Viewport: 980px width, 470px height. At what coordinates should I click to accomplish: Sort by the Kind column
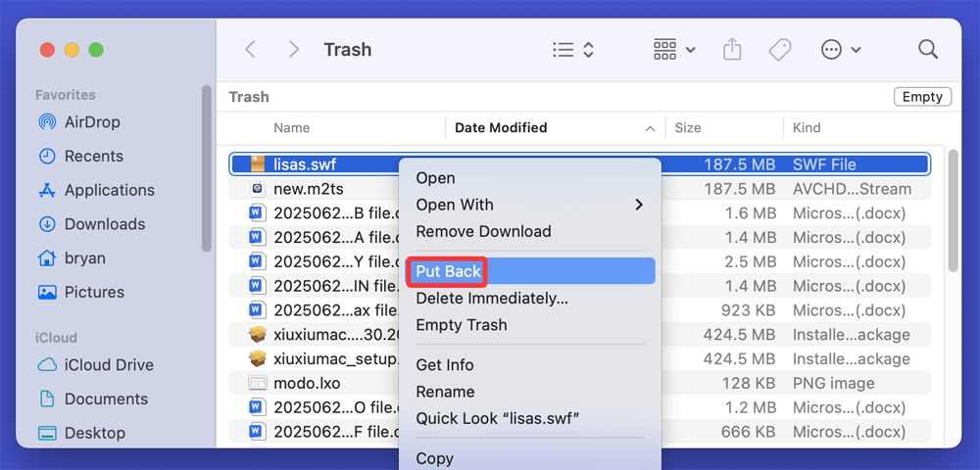pyautogui.click(x=807, y=128)
